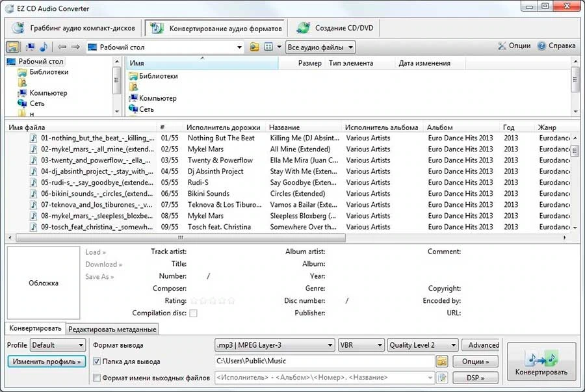Open Справка help icon
Screen dimensions: 585x392
point(541,46)
